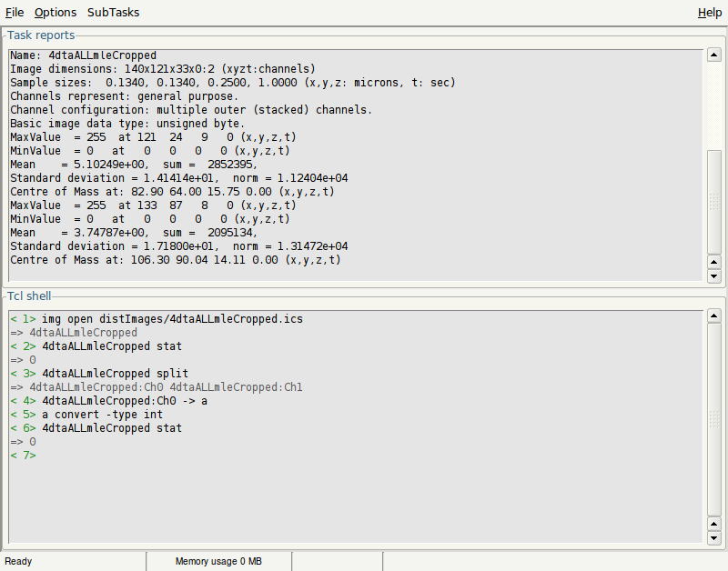The height and width of the screenshot is (571, 728).
Task: Click bottom up arrow in Task reports scrollbar
Action: coord(713,262)
